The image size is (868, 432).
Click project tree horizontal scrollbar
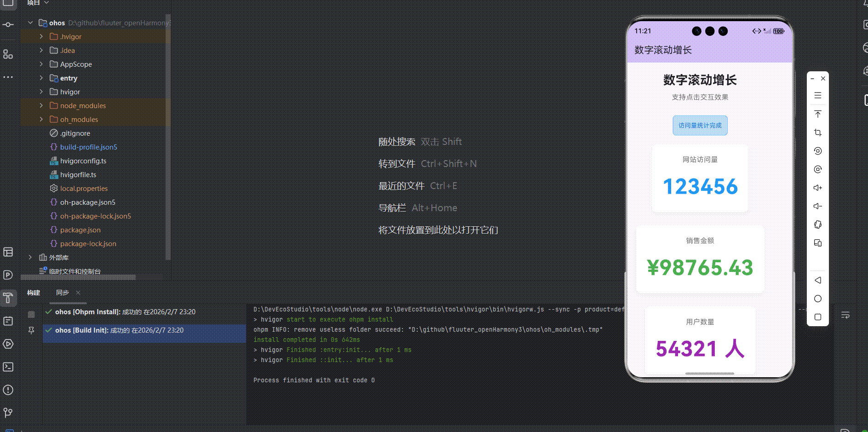tap(78, 277)
